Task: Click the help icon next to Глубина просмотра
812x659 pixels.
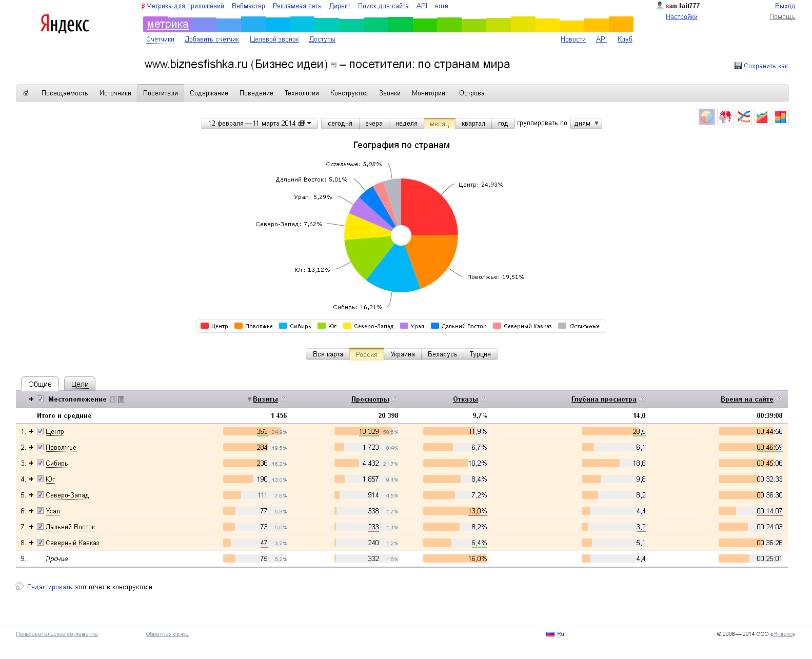Action: pyautogui.click(x=642, y=398)
